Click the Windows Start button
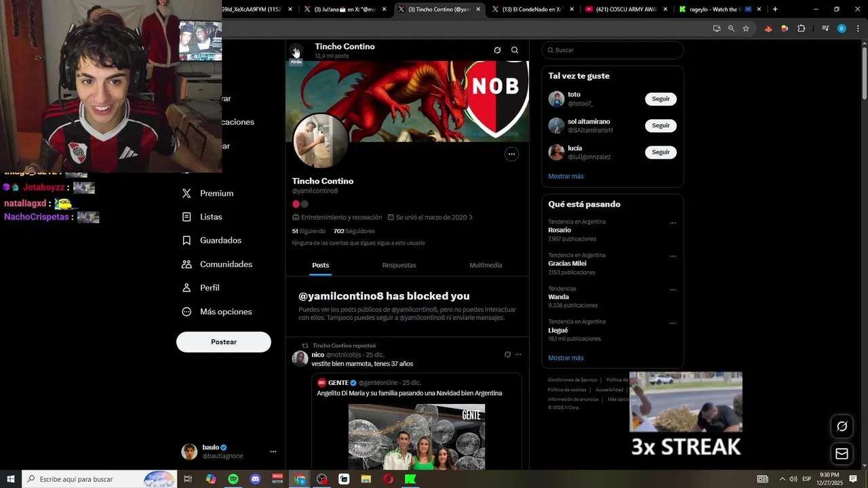868x488 pixels. [x=11, y=479]
